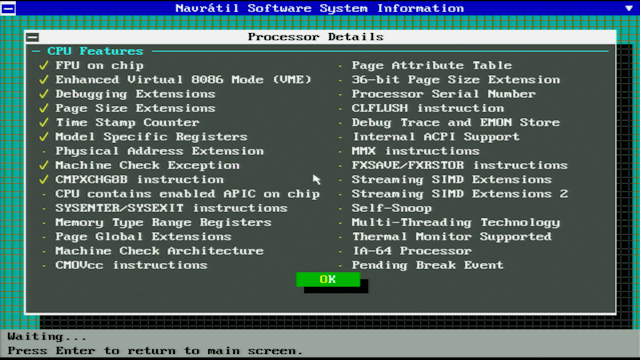Select 'CPU contains enabled APIC on chip' text
Image resolution: width=640 pixels, height=360 pixels.
coord(187,194)
